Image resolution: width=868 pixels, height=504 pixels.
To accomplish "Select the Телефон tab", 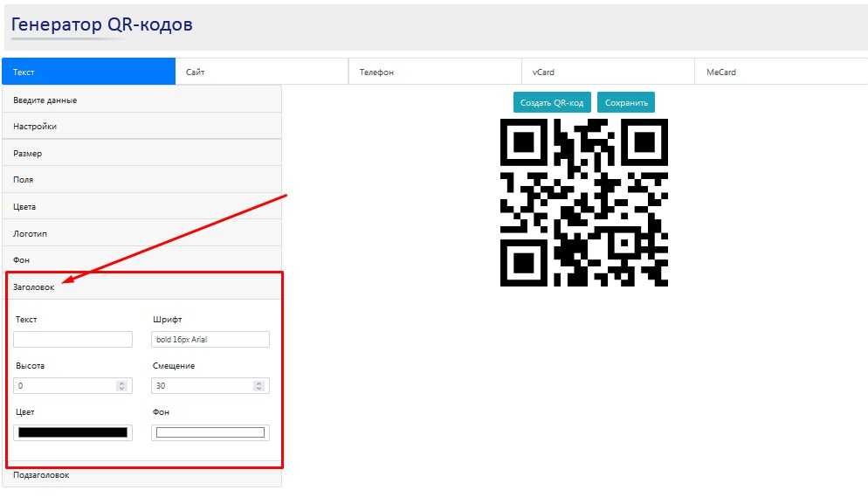I will point(434,72).
